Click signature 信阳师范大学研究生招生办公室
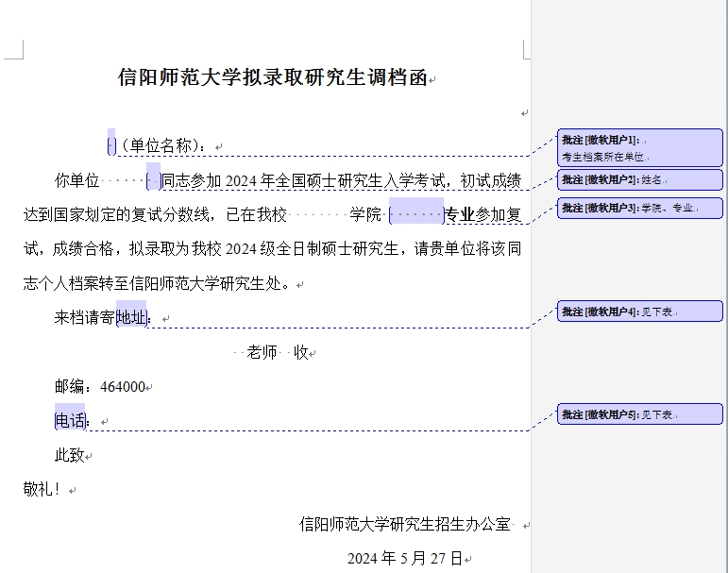This screenshot has width=728, height=573. [405, 524]
